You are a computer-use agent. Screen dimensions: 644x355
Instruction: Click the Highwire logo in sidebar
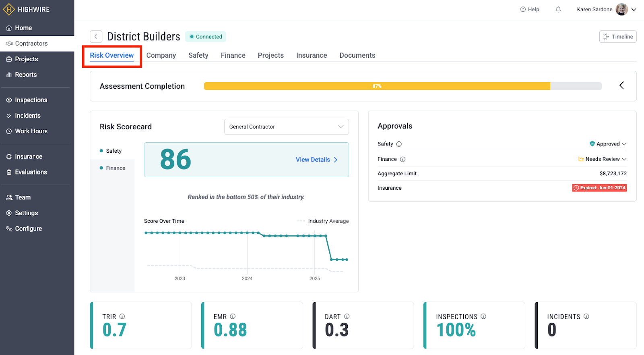(x=27, y=9)
